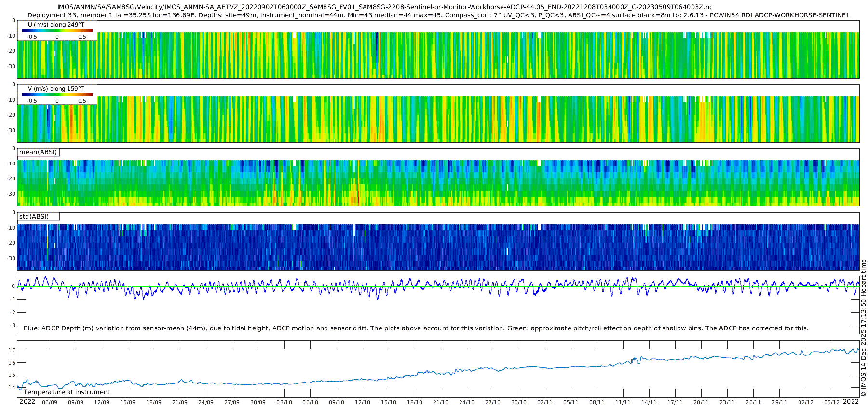Click the 29/11 date tick label

779,402
